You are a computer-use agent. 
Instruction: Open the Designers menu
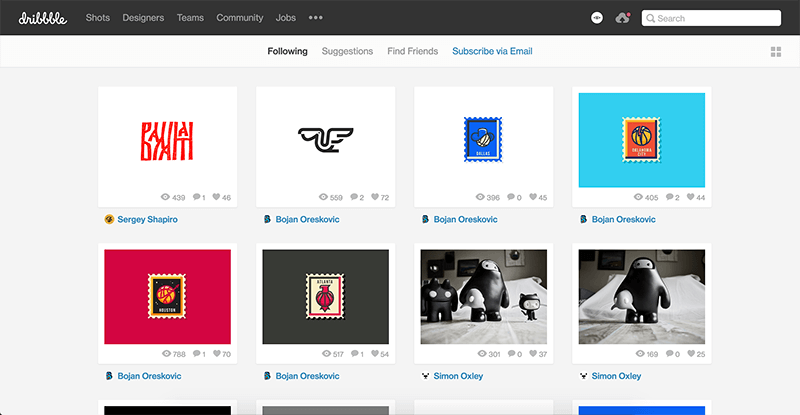[x=143, y=18]
